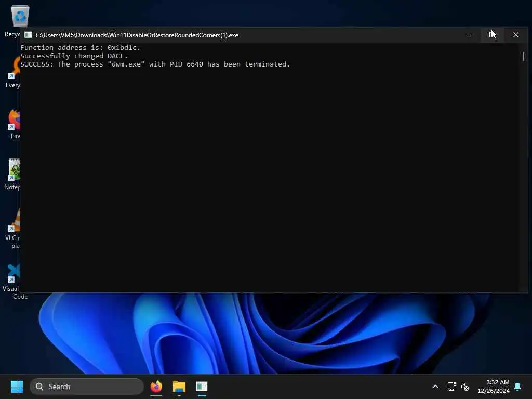The image size is (532, 399).
Task: Select the Notepad++ desktop shortcut
Action: [x=11, y=175]
